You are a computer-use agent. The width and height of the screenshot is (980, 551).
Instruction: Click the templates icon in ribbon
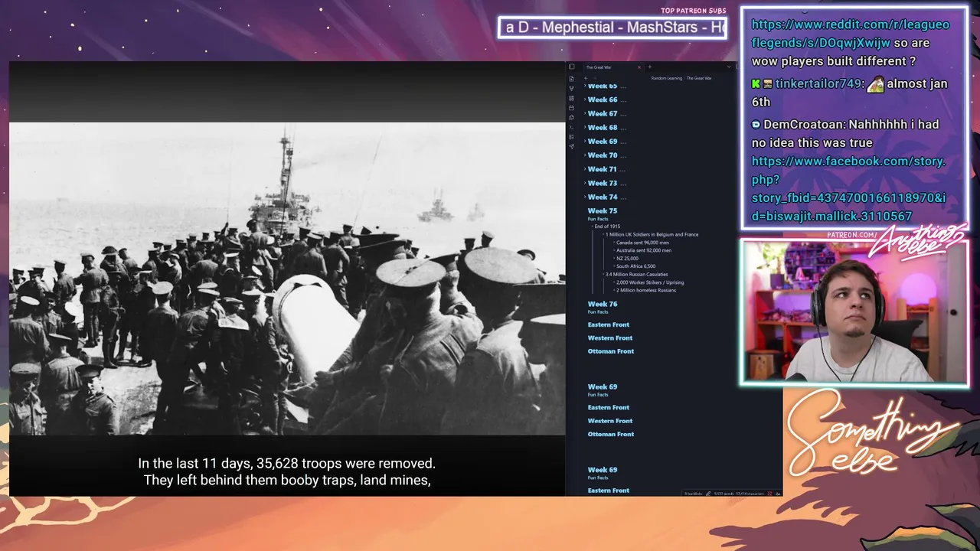(x=571, y=117)
